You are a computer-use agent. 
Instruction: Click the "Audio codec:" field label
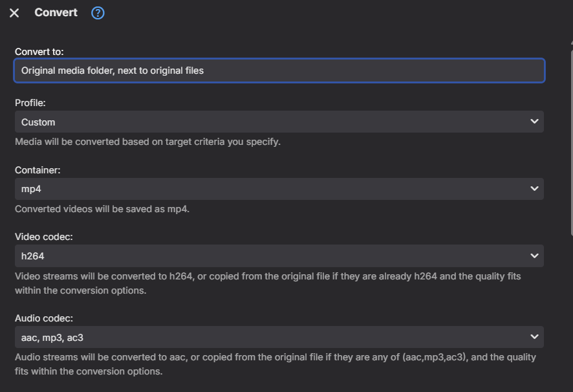coord(44,318)
